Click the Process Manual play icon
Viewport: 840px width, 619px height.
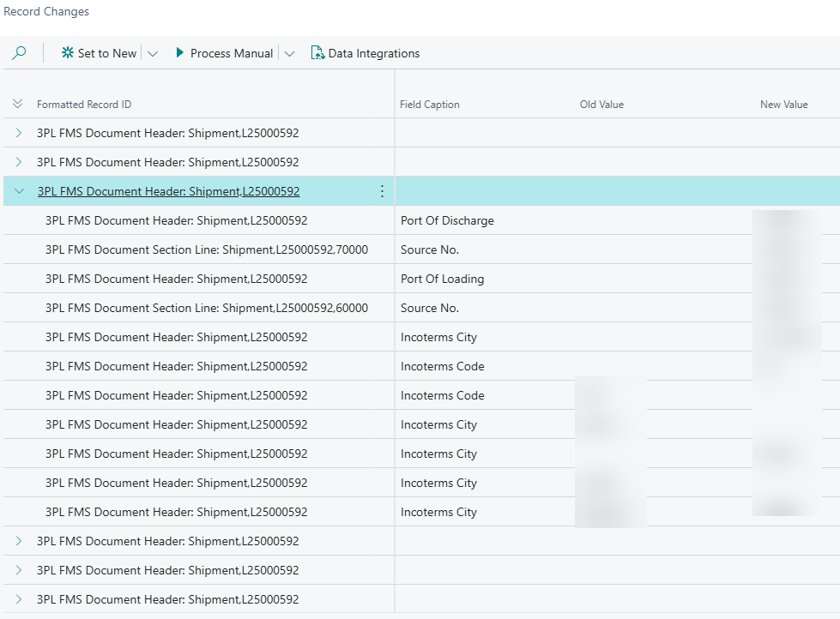tap(180, 52)
